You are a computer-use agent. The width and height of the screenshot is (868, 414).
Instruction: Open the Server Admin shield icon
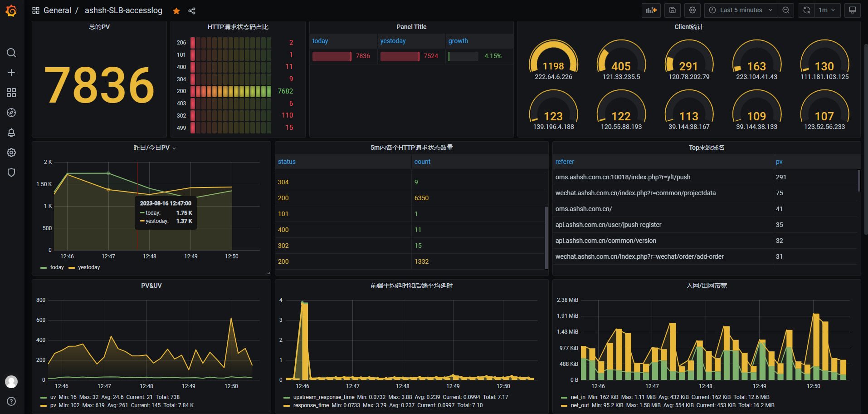pos(11,172)
